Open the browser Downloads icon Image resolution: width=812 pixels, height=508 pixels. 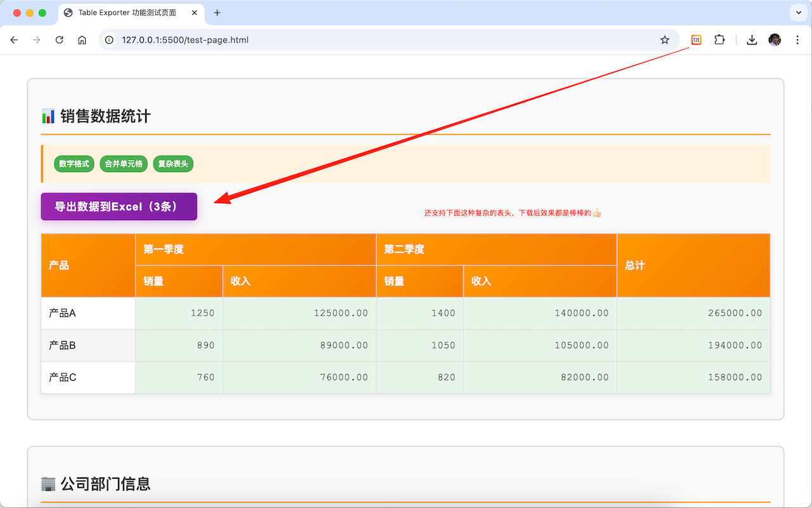[752, 40]
